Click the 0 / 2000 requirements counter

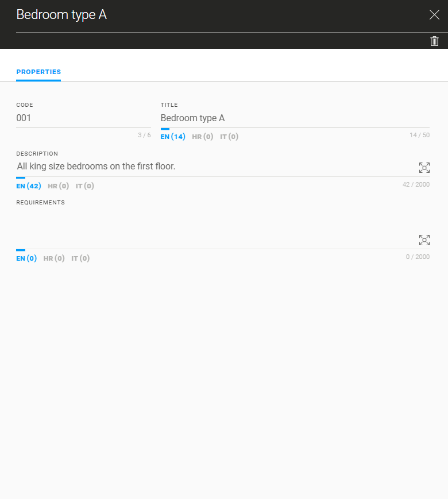tap(418, 257)
